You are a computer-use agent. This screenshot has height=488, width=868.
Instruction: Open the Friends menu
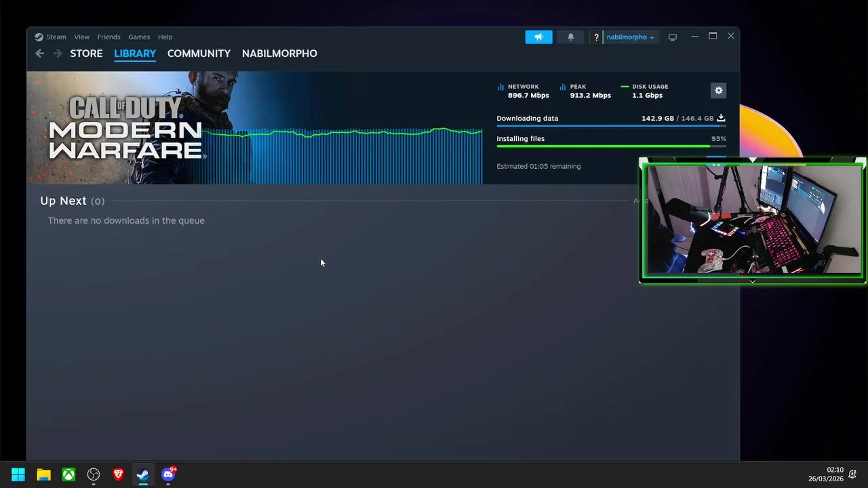pyautogui.click(x=108, y=37)
